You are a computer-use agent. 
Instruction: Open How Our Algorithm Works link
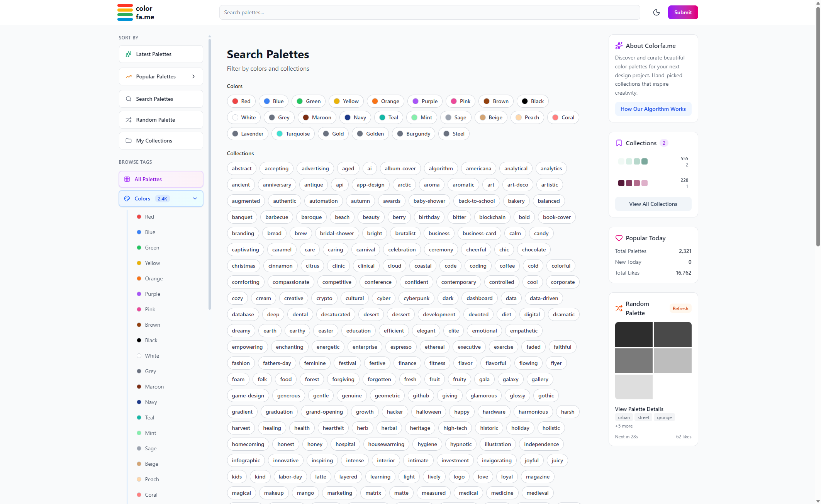coord(653,109)
